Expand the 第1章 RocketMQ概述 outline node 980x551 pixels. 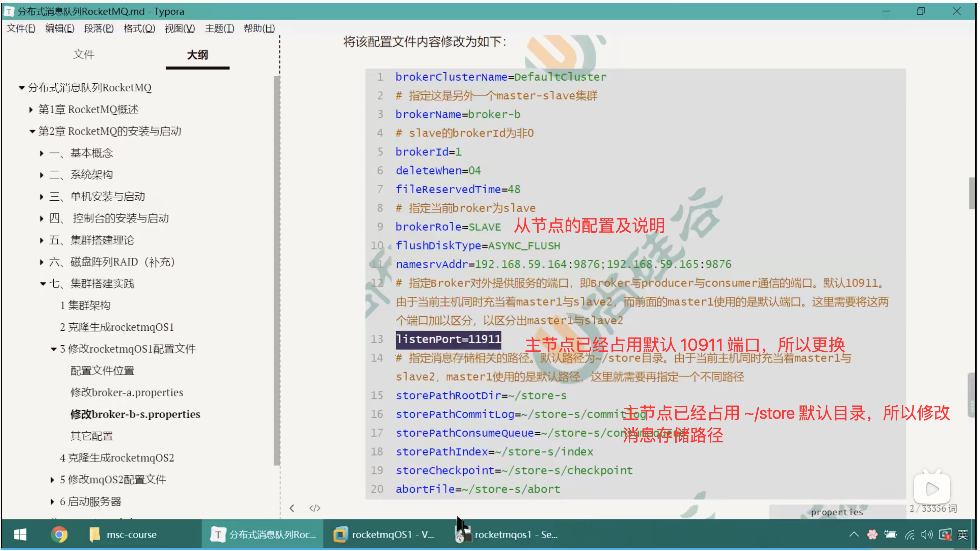coord(31,110)
